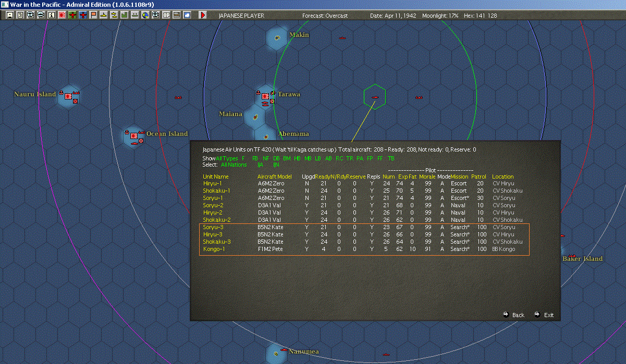
Task: Select IJA nation filter
Action: coord(260,165)
